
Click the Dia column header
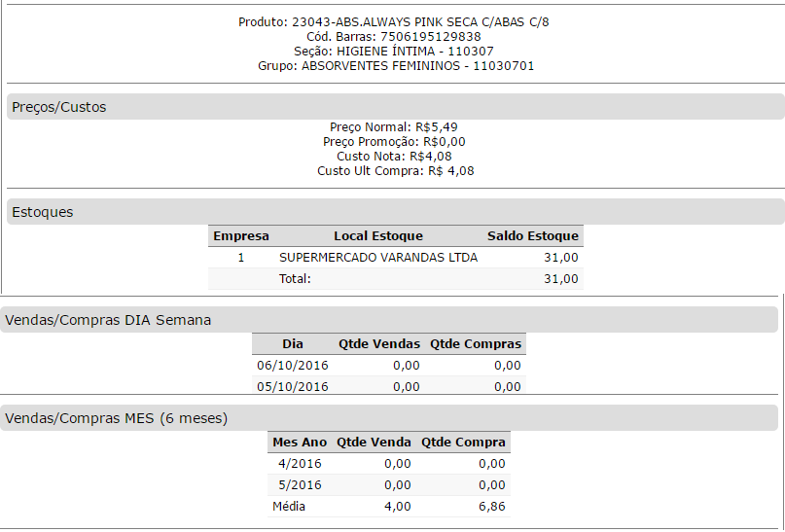pyautogui.click(x=293, y=344)
